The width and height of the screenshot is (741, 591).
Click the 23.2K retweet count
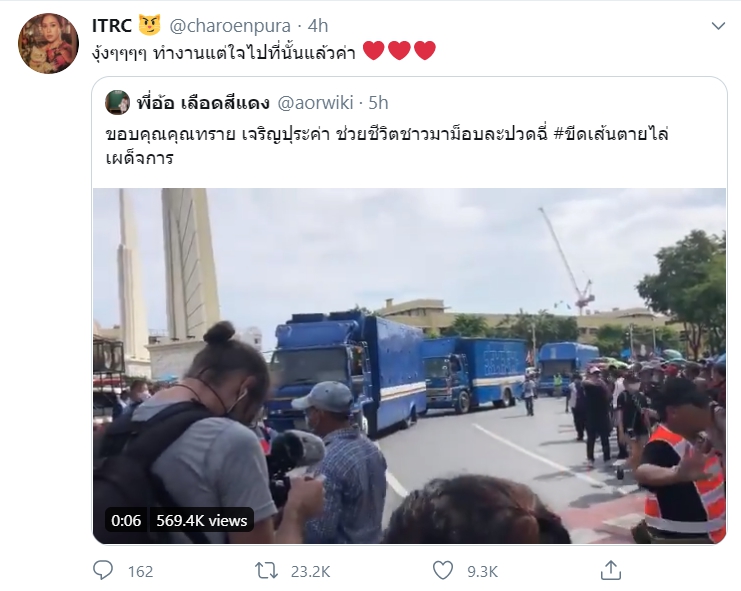coord(310,572)
